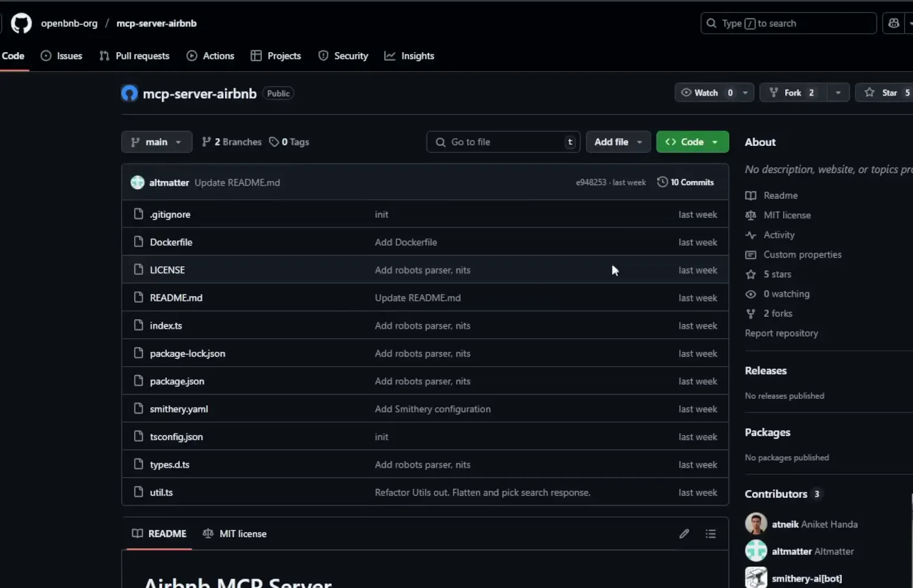Click the smithery-ai[bot] contributor avatar
The width and height of the screenshot is (913, 588).
[x=756, y=578]
